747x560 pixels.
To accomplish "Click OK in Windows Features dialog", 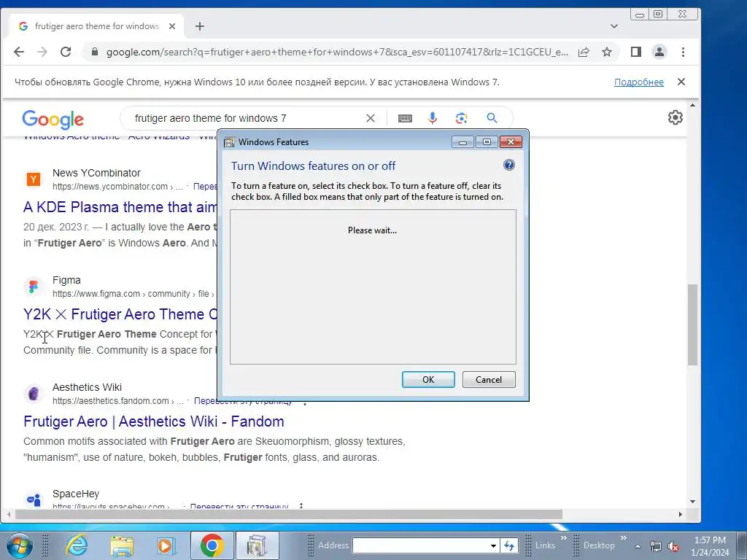I will (x=428, y=379).
